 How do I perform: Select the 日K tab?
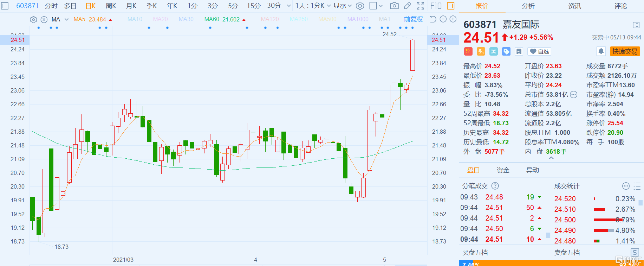click(x=91, y=6)
